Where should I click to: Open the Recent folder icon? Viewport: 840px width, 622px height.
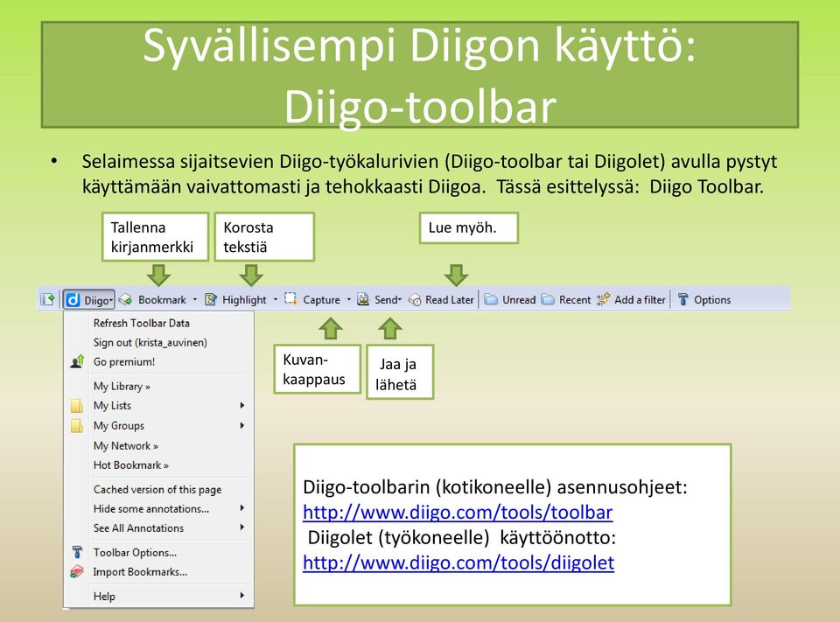coord(548,299)
